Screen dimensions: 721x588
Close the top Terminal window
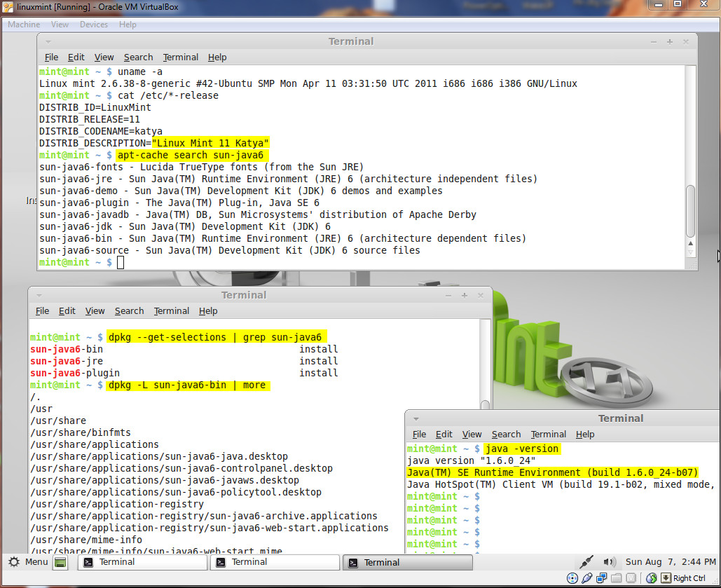click(686, 42)
